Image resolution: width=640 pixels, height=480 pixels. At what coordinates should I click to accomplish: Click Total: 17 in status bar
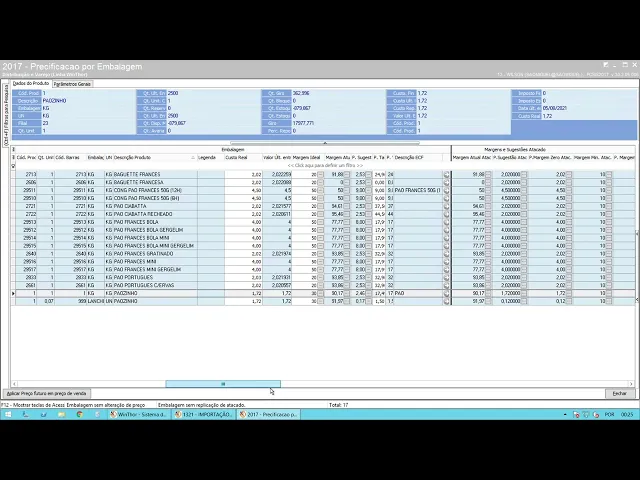click(338, 405)
